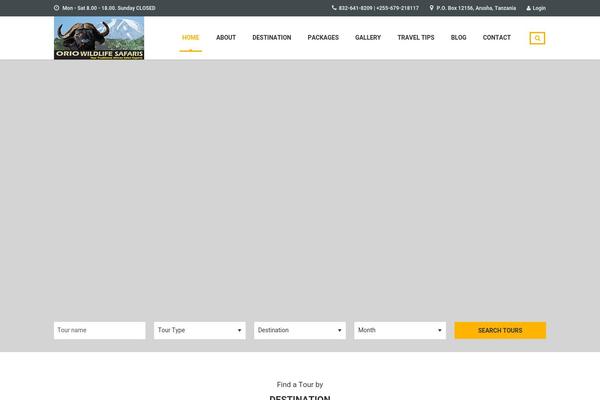The width and height of the screenshot is (600, 400).
Task: Click the clock icon beside opening hours
Action: coord(57,8)
